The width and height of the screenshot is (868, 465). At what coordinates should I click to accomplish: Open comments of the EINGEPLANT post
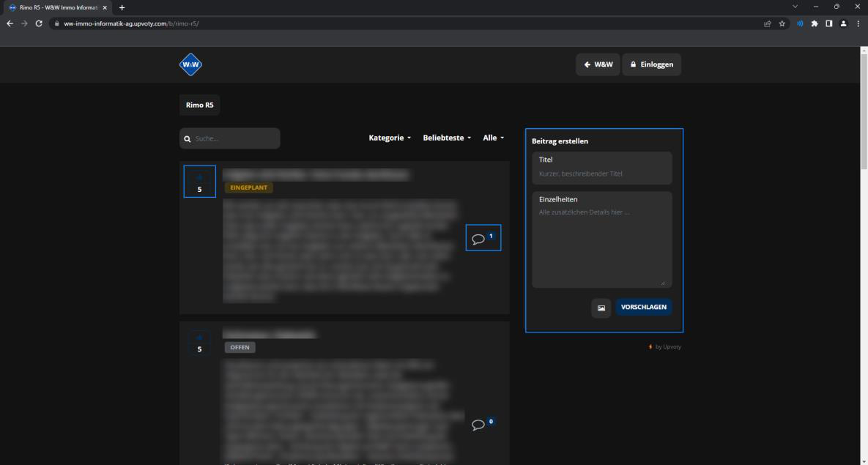pyautogui.click(x=483, y=237)
